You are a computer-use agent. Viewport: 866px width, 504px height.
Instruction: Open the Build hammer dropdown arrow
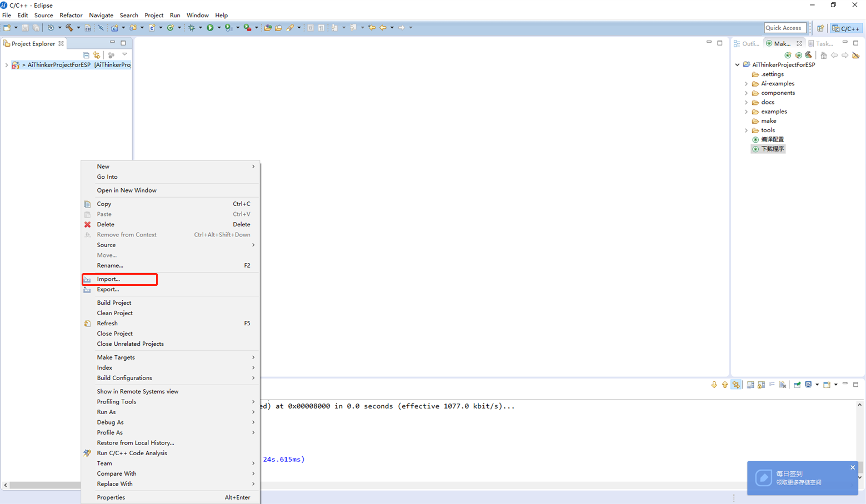[x=78, y=27]
